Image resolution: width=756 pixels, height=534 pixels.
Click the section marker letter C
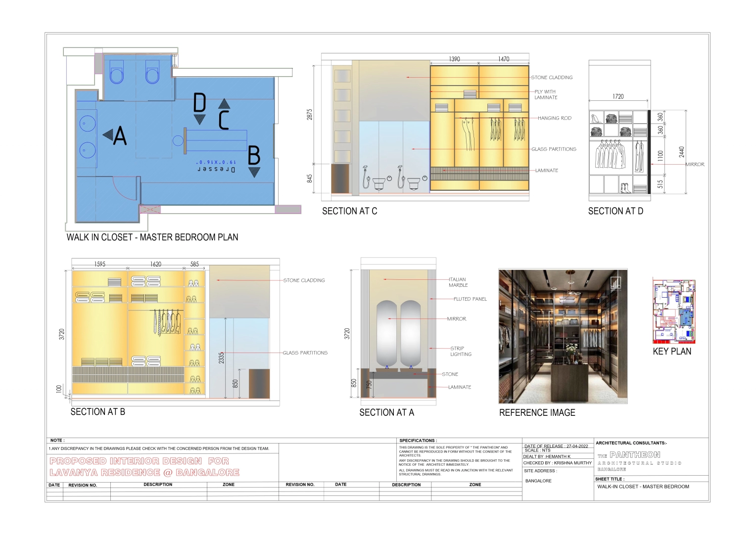pyautogui.click(x=224, y=120)
